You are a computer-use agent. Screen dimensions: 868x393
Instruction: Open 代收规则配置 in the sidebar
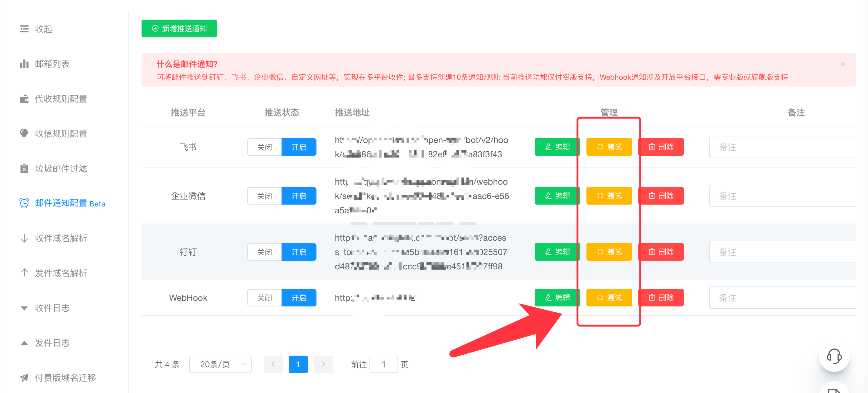53,99
